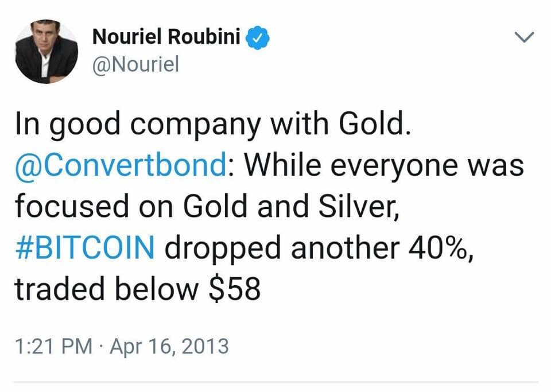Screen dimensions: 551x392
Task: Click the word "Silver" in the tweet
Action: point(358,206)
